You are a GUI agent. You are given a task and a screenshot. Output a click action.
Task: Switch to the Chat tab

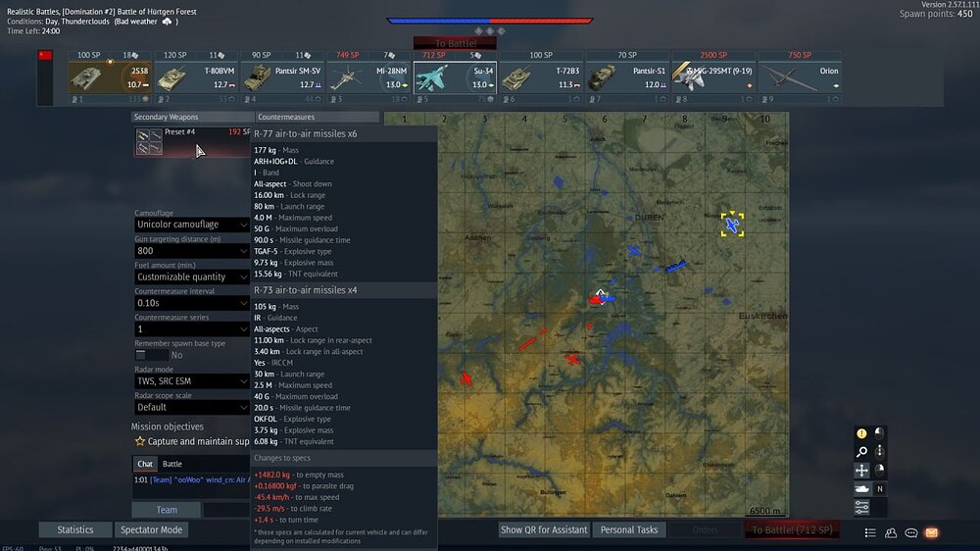click(145, 464)
